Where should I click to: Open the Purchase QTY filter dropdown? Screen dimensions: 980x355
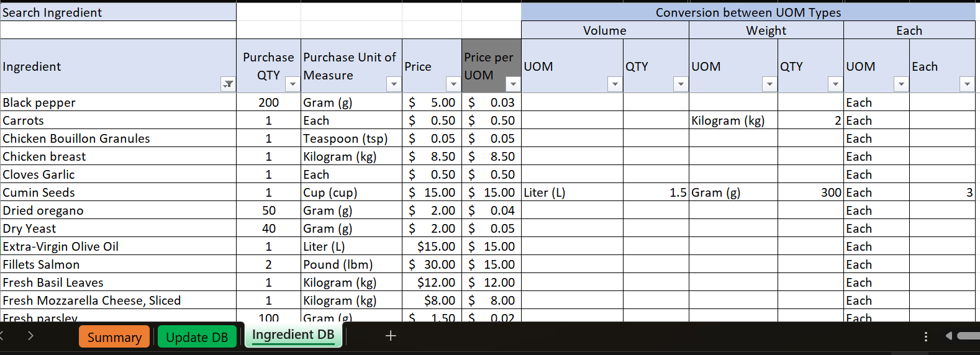(293, 84)
